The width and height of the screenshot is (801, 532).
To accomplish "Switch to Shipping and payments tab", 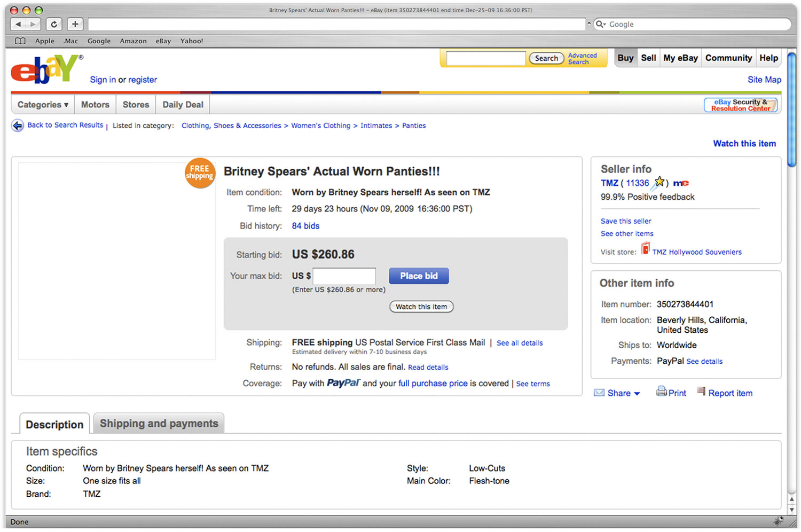I will click(x=159, y=424).
